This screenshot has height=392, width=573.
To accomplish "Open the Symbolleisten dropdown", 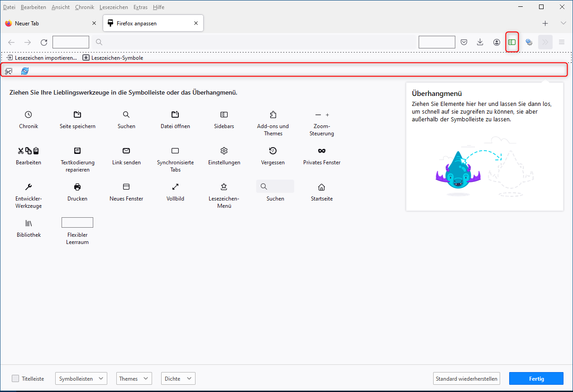I will (81, 378).
